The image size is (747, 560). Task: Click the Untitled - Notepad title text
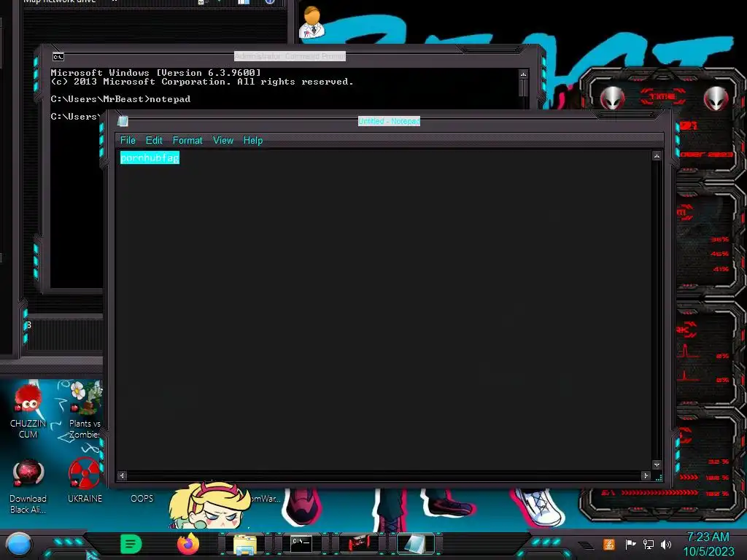(390, 121)
